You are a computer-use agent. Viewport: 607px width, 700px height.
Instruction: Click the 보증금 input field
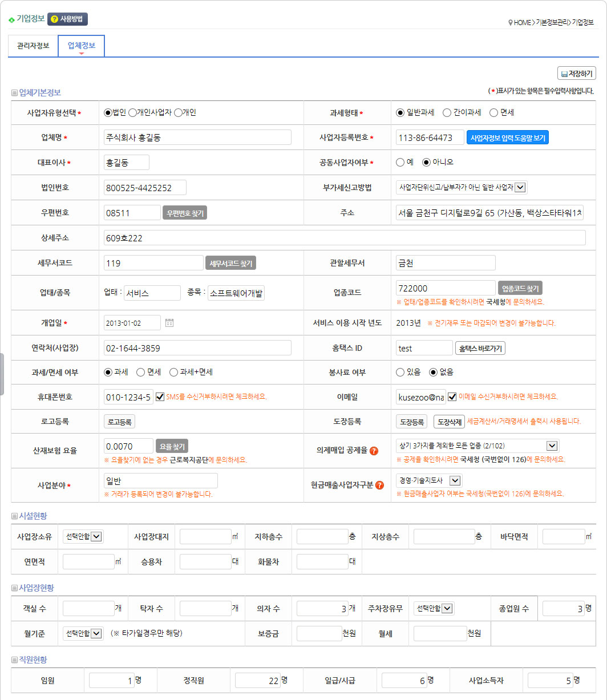[x=319, y=634]
